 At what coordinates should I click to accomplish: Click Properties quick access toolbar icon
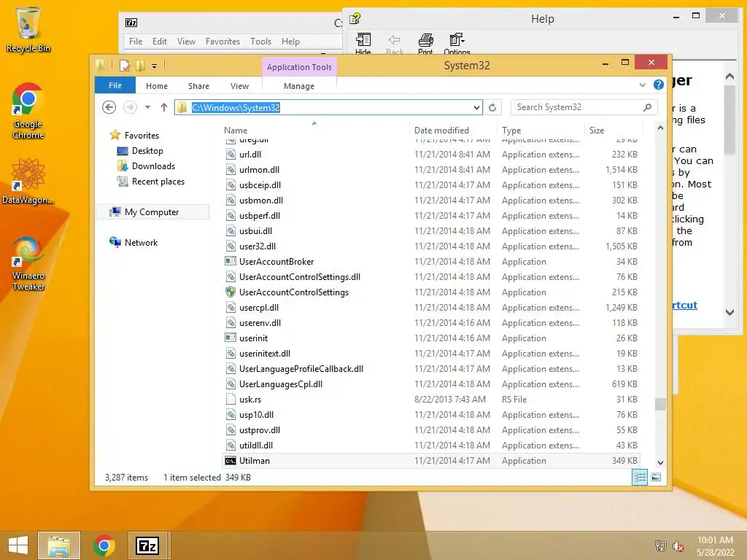pyautogui.click(x=124, y=66)
